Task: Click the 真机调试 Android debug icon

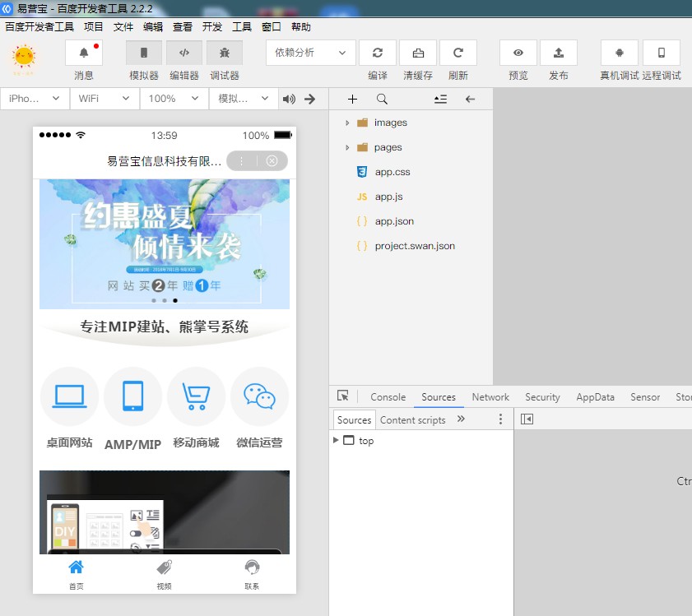Action: coord(620,53)
